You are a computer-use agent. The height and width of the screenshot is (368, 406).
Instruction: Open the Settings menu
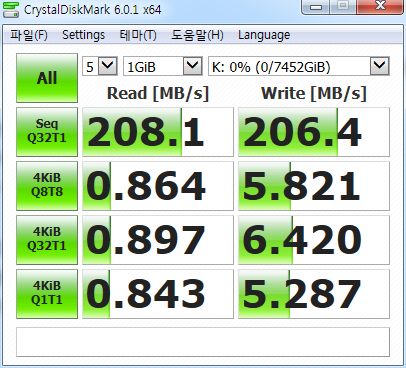(x=83, y=35)
